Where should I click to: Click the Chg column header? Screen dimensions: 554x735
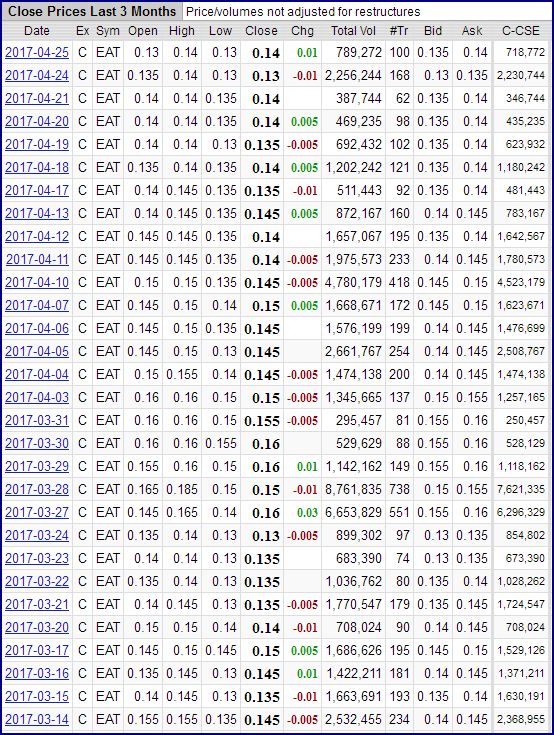pyautogui.click(x=302, y=30)
